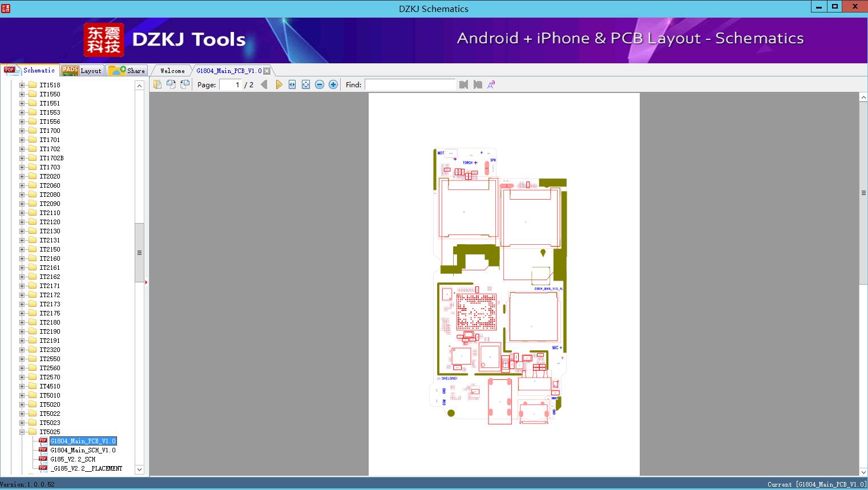This screenshot has height=490, width=868.
Task: Toggle the match case search icon
Action: (x=491, y=84)
